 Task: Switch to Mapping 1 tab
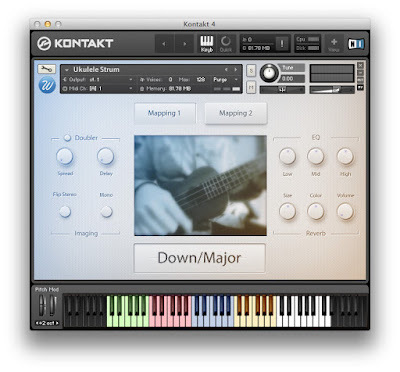pos(165,113)
